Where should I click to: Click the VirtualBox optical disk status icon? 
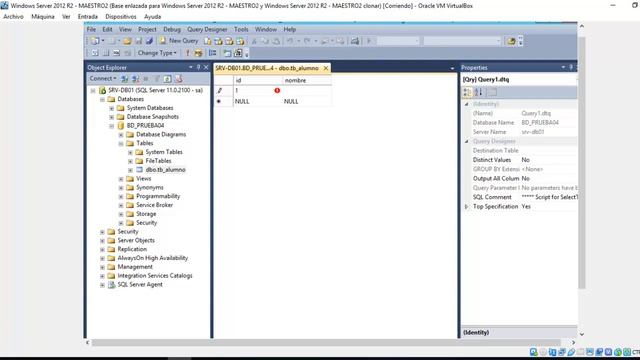pos(543,352)
